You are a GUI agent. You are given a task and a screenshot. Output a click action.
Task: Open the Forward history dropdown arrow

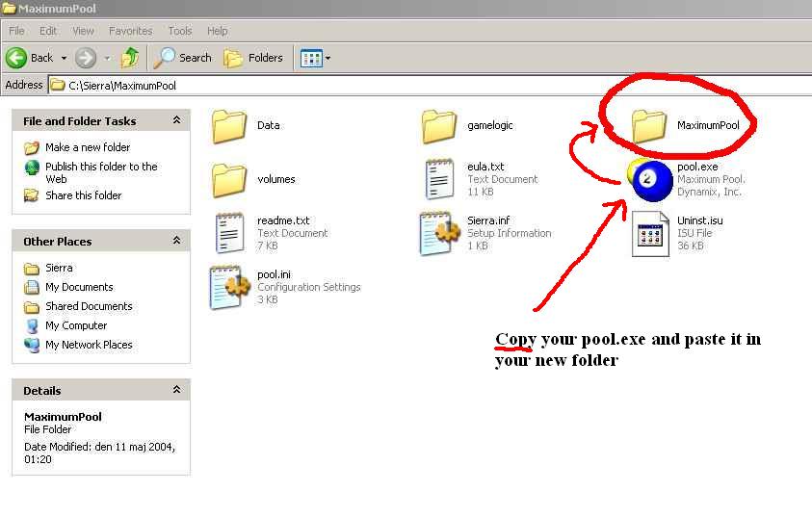pos(107,58)
